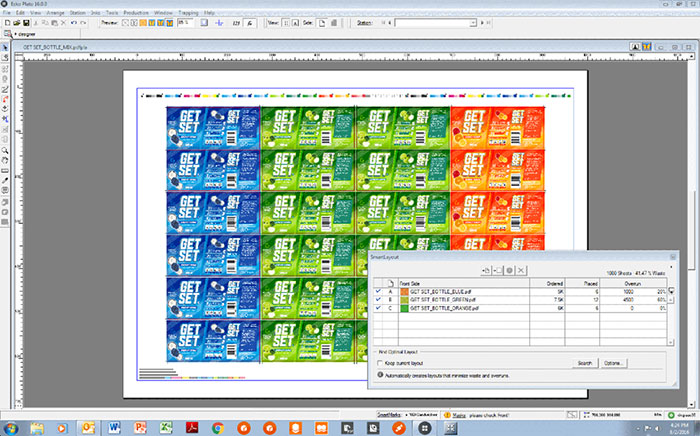The height and width of the screenshot is (436, 700).
Task: Click the Ordered column header
Action: coord(547,283)
